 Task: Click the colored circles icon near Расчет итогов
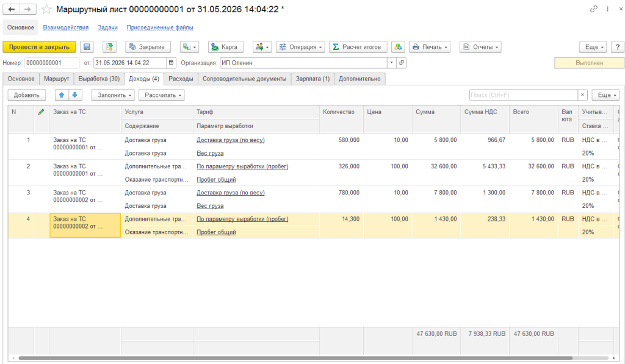[x=398, y=47]
